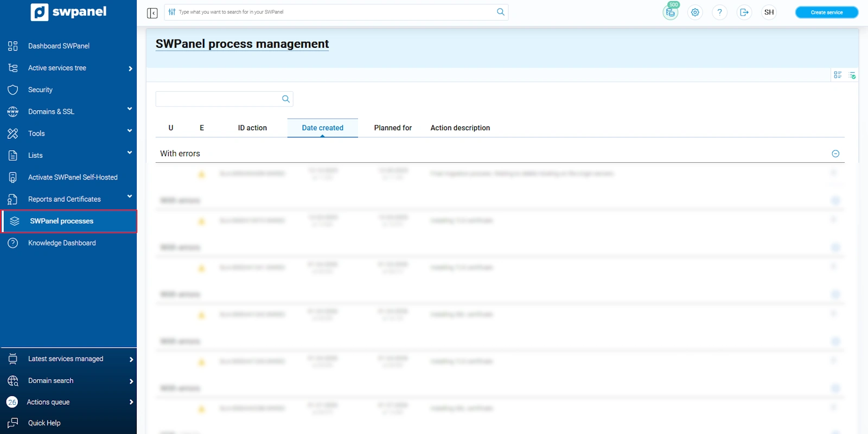The image size is (868, 434).
Task: Open the SH user profile avatar
Action: click(x=769, y=12)
